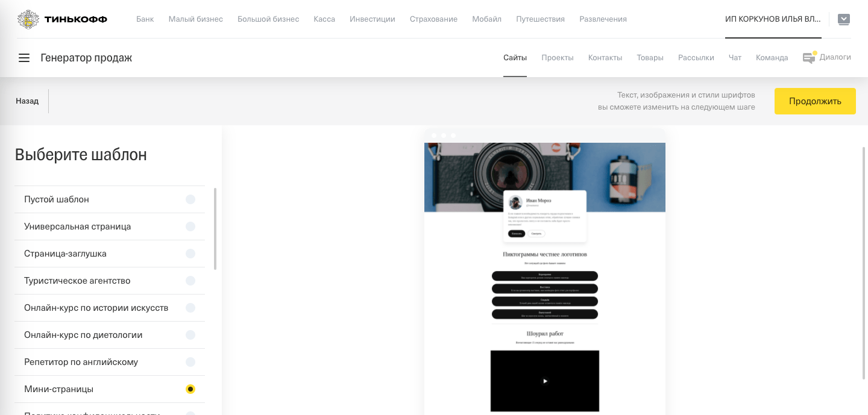This screenshot has height=415, width=868.
Task: Choose the Туристическое агентство template label
Action: click(77, 281)
